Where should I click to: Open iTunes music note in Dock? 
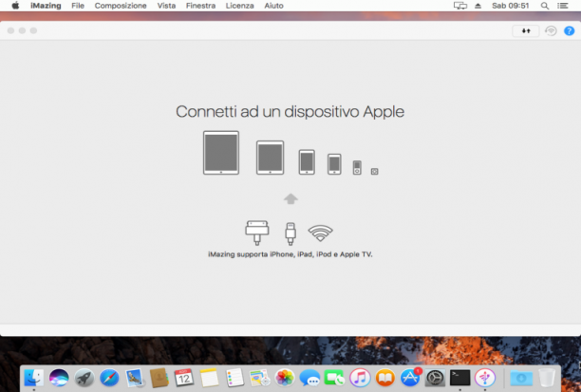[x=360, y=378]
